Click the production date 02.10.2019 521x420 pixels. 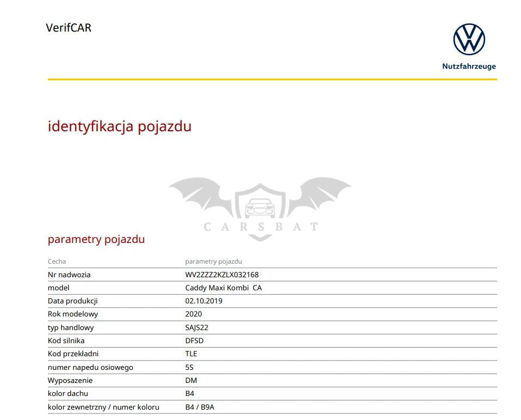coord(204,301)
